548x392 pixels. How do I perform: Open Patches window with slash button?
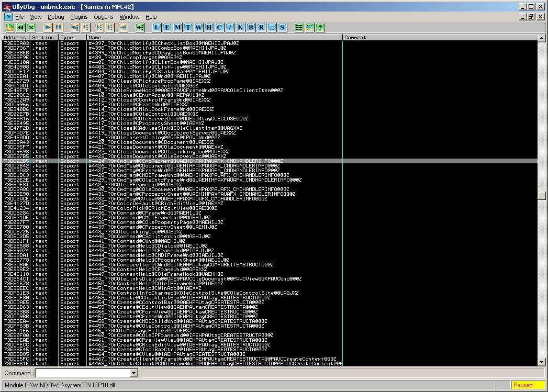[230, 27]
